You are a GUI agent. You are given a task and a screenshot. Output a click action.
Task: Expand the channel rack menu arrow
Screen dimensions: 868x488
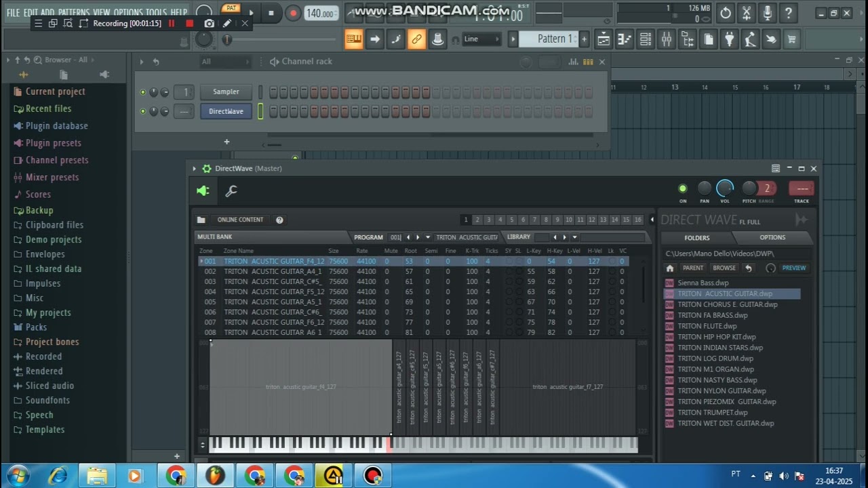(142, 62)
